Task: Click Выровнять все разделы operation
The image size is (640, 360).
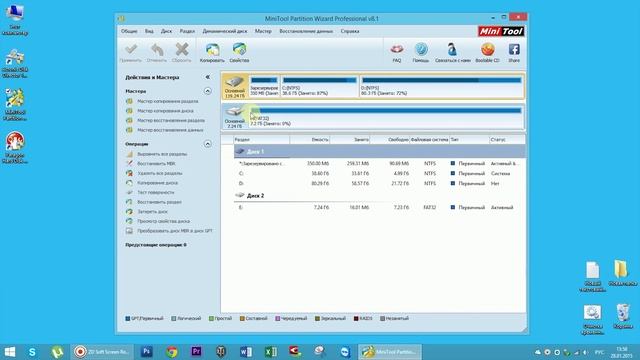Action: (162, 154)
